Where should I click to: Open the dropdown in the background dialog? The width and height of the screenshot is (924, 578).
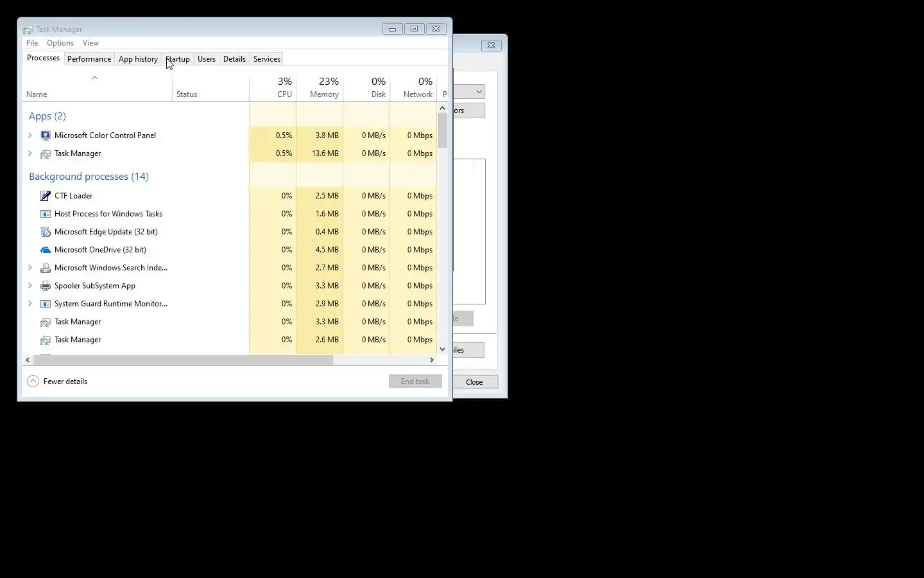(x=479, y=92)
